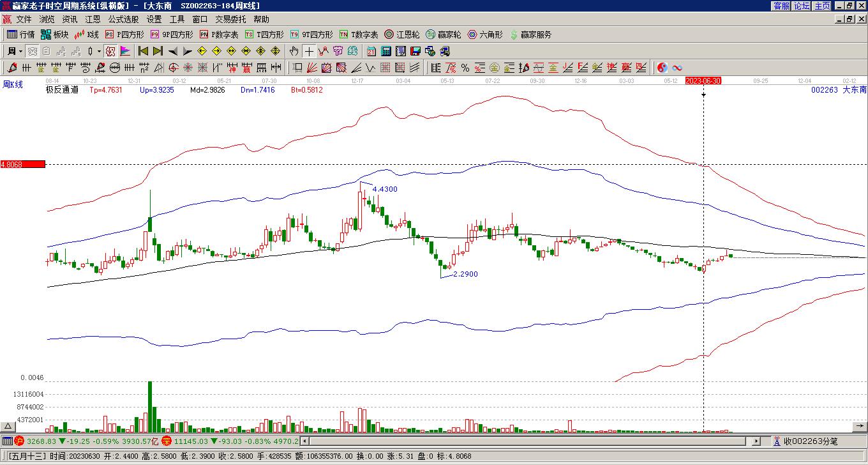Open the P数字表 number table
The width and height of the screenshot is (868, 465).
click(219, 34)
